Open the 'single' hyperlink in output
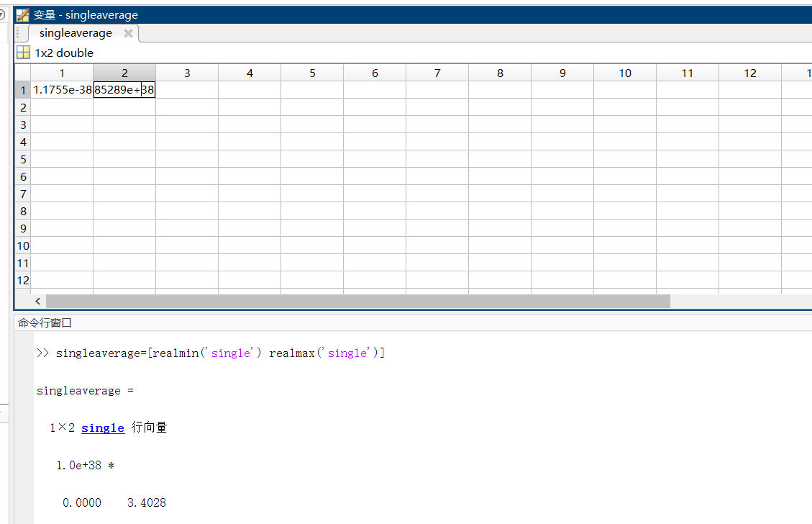The width and height of the screenshot is (812, 524). [103, 428]
